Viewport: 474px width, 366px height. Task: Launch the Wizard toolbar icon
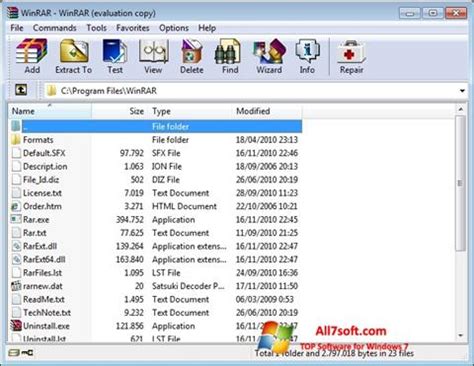pos(269,51)
